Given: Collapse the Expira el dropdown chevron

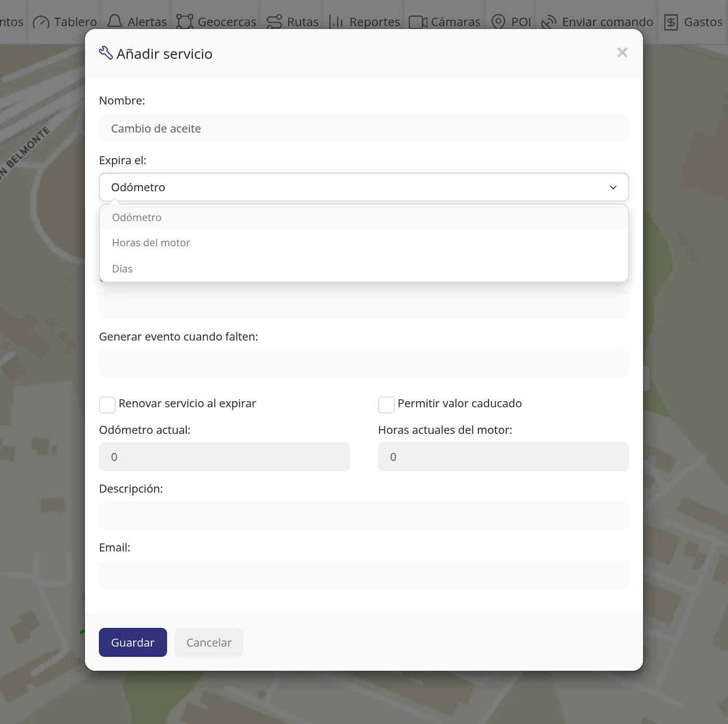Looking at the screenshot, I should 613,187.
